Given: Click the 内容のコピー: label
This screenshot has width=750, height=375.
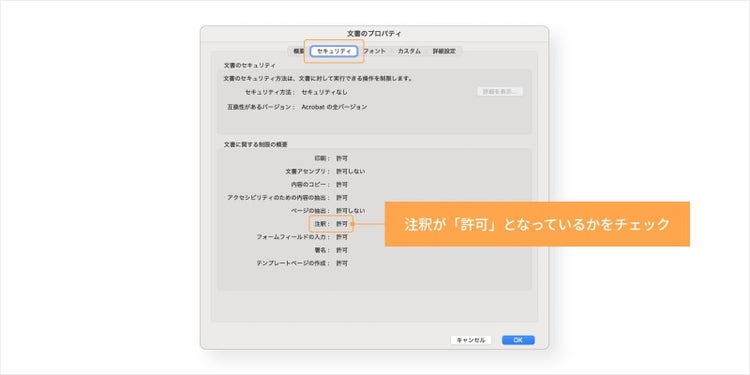Looking at the screenshot, I should [x=311, y=185].
